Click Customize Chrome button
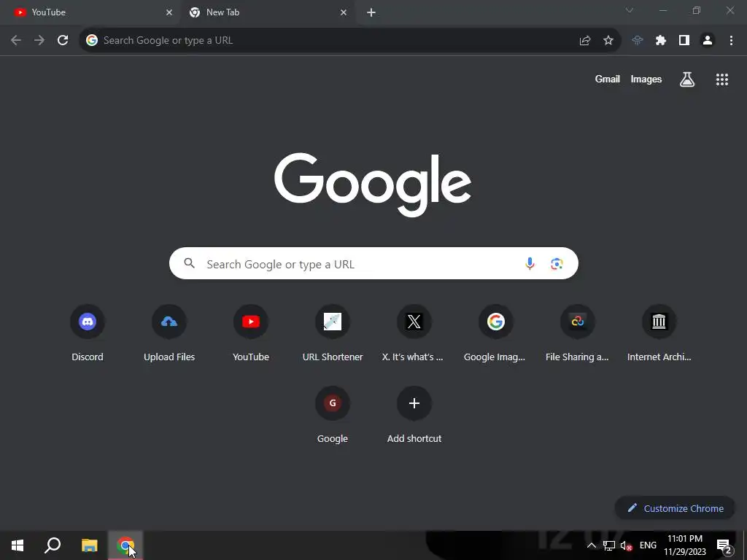Viewport: 747px width, 560px height. coord(675,508)
